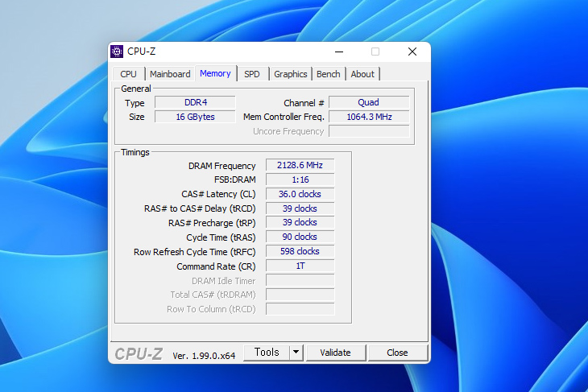Open the Mainboard tab
Image resolution: width=588 pixels, height=392 pixels.
[170, 74]
